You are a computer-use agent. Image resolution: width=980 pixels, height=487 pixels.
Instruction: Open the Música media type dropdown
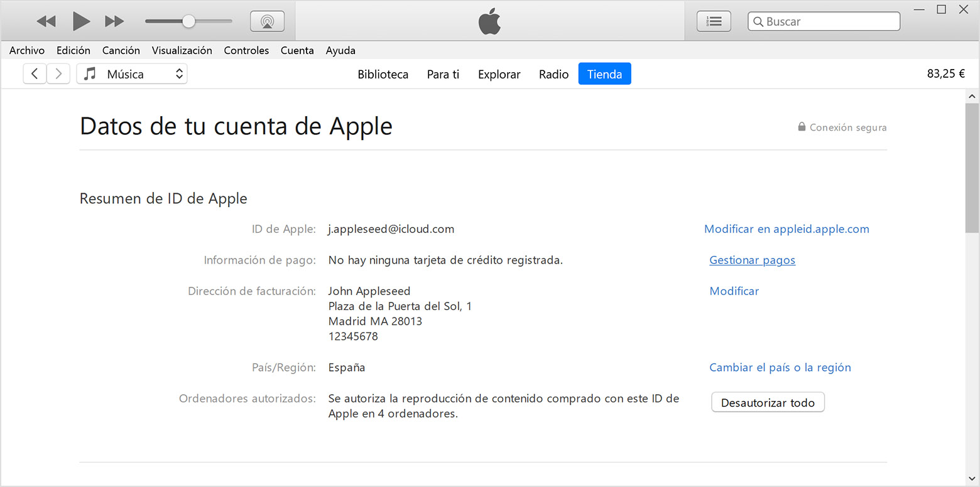coord(132,74)
